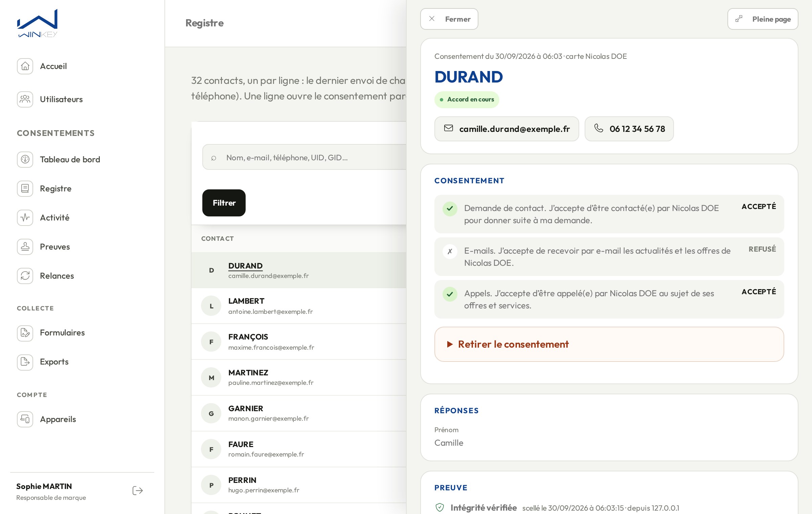Close the side panel with Fermer
Viewport: 812px width, 514px height.
(x=449, y=19)
